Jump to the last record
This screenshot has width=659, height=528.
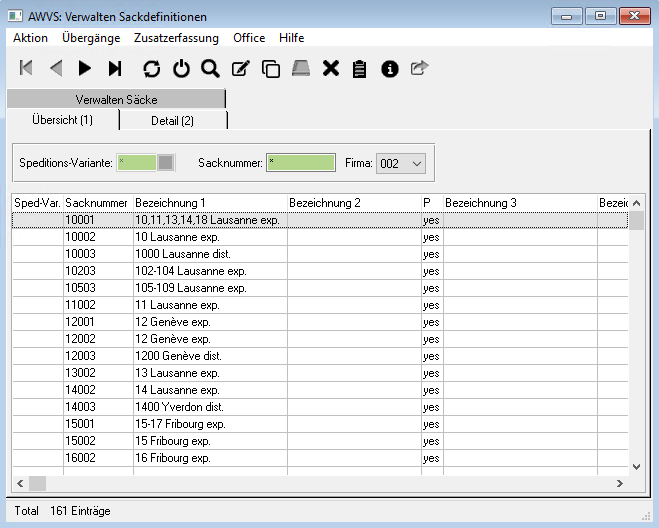(115, 68)
